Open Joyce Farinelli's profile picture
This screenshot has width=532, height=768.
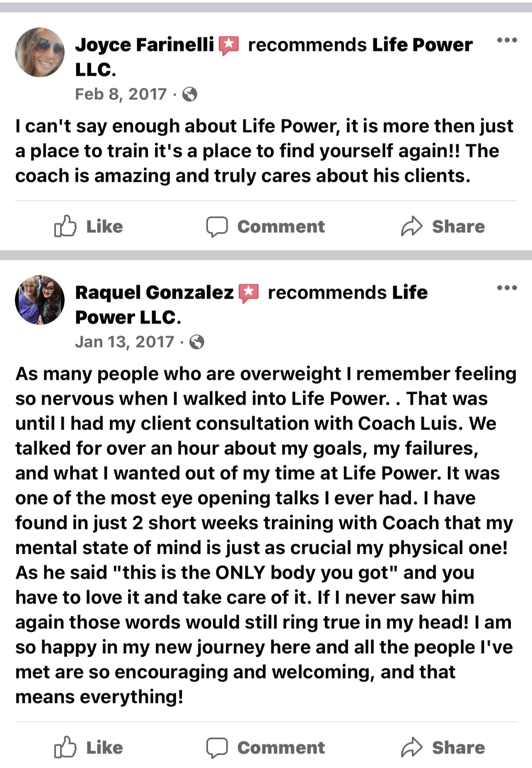[x=40, y=52]
